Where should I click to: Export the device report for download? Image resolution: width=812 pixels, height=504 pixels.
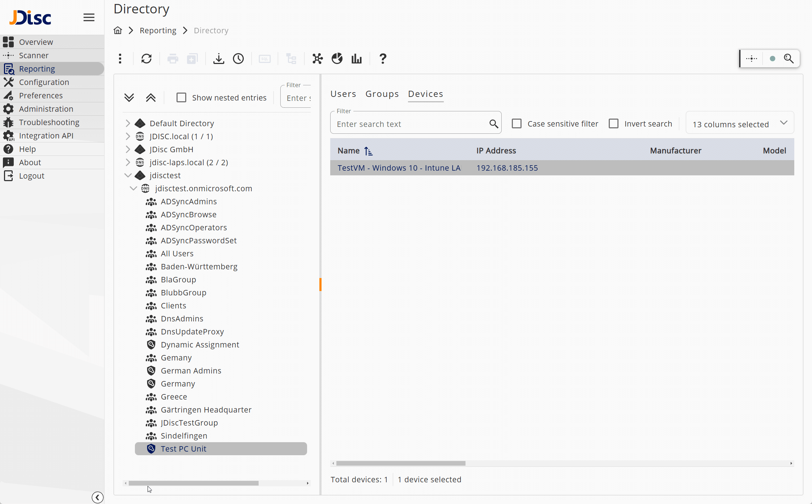tap(218, 59)
